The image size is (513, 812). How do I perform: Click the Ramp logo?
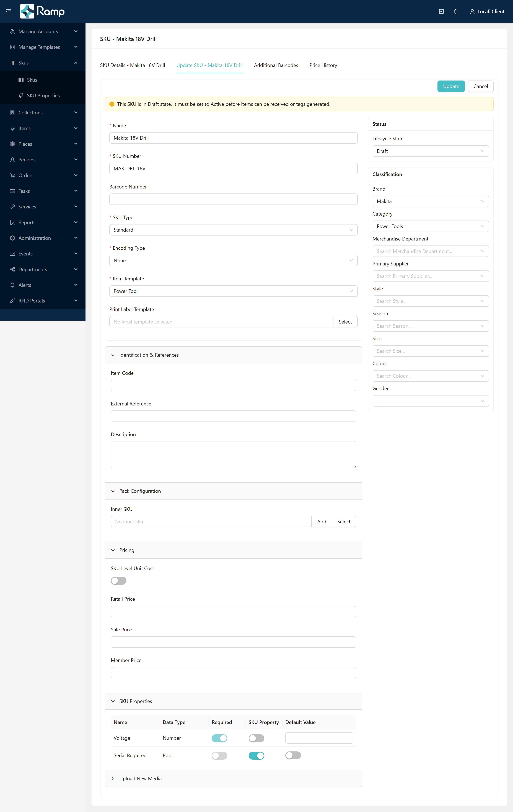coord(42,11)
